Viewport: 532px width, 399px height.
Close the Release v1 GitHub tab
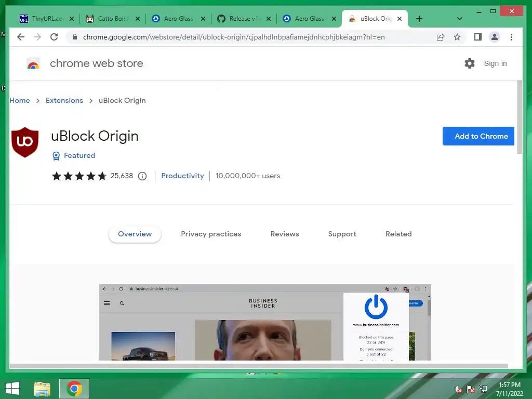tap(269, 19)
